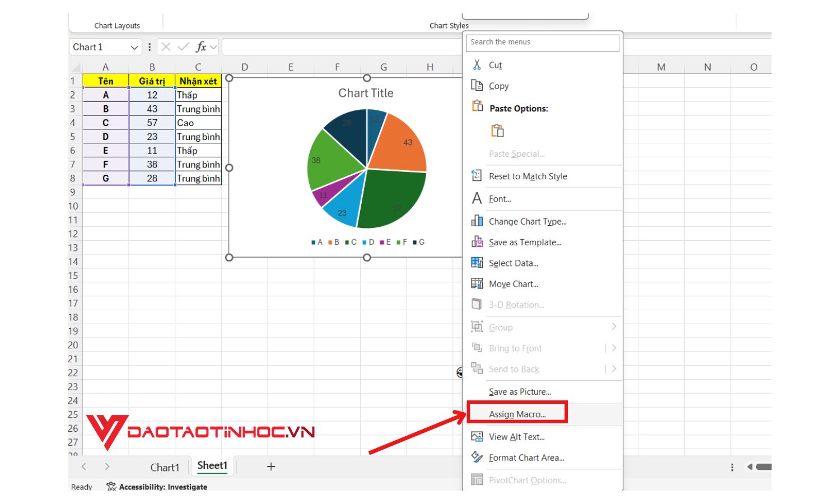Click the formula bar cancel X icon
The height and width of the screenshot is (504, 840).
point(166,47)
